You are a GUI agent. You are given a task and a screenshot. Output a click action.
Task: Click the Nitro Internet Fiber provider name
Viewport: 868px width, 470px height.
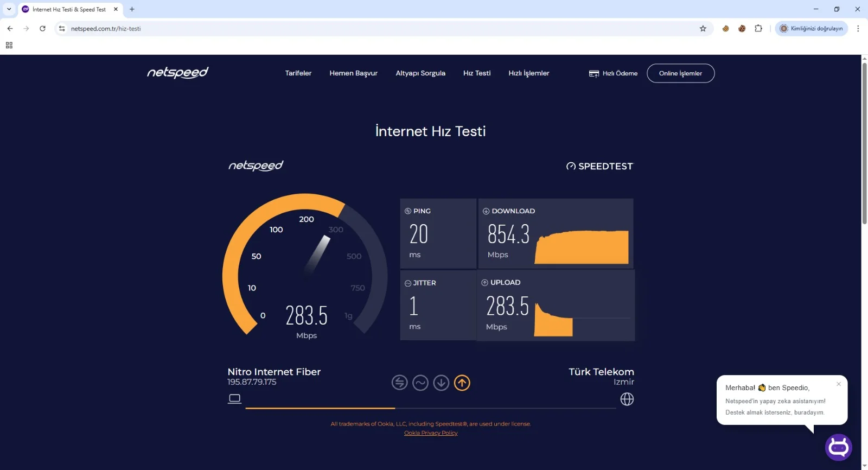(274, 372)
